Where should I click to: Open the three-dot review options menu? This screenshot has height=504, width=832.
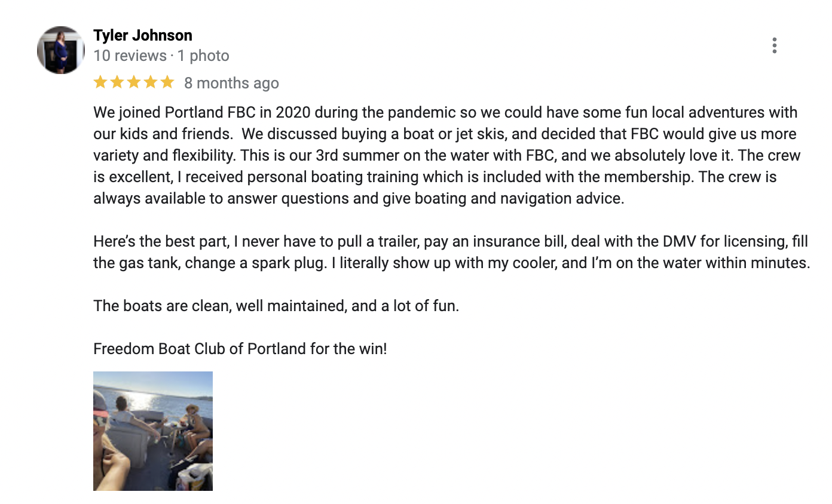click(x=774, y=45)
